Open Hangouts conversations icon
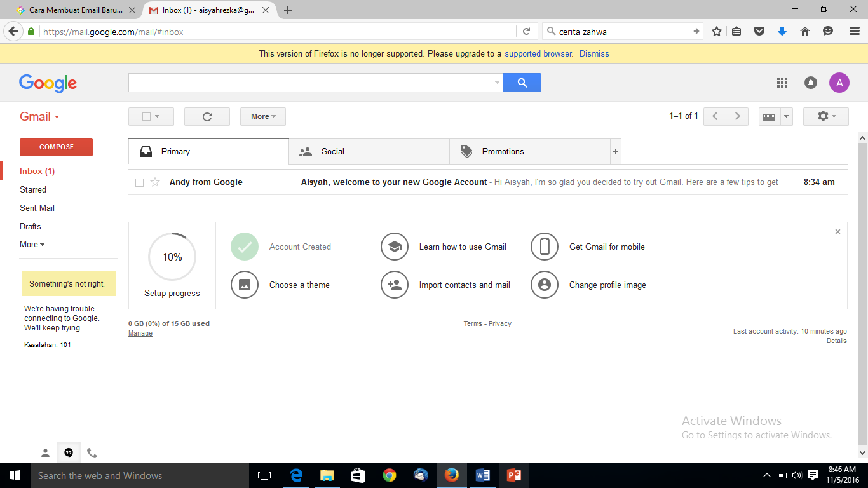This screenshot has width=868, height=488. tap(69, 453)
